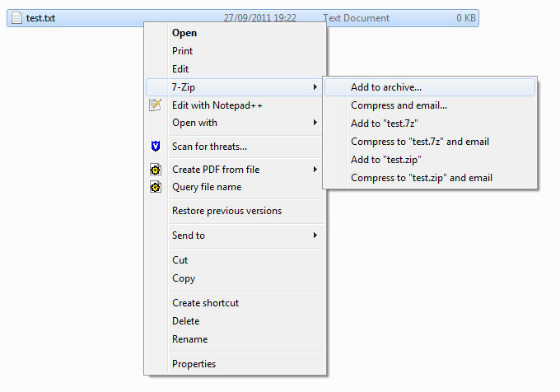Select Create shortcut
This screenshot has height=392, width=560.
(x=234, y=303)
